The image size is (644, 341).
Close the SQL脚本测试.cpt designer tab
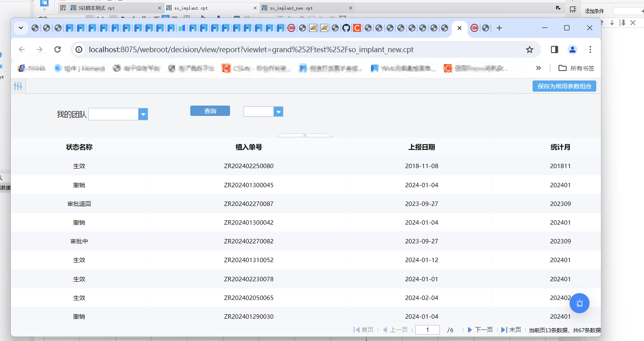click(160, 8)
